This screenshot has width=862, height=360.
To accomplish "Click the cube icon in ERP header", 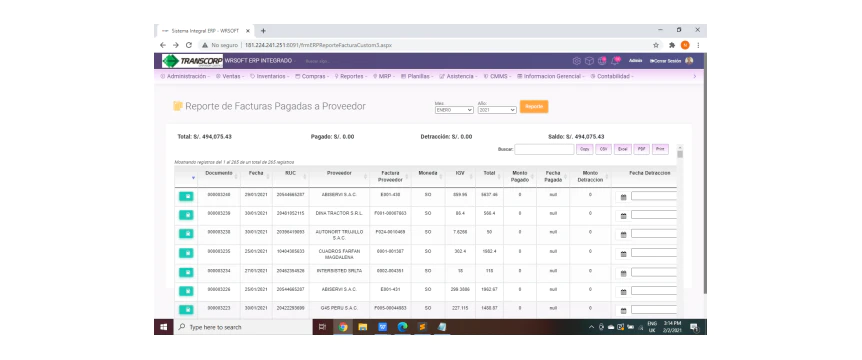I will [589, 61].
